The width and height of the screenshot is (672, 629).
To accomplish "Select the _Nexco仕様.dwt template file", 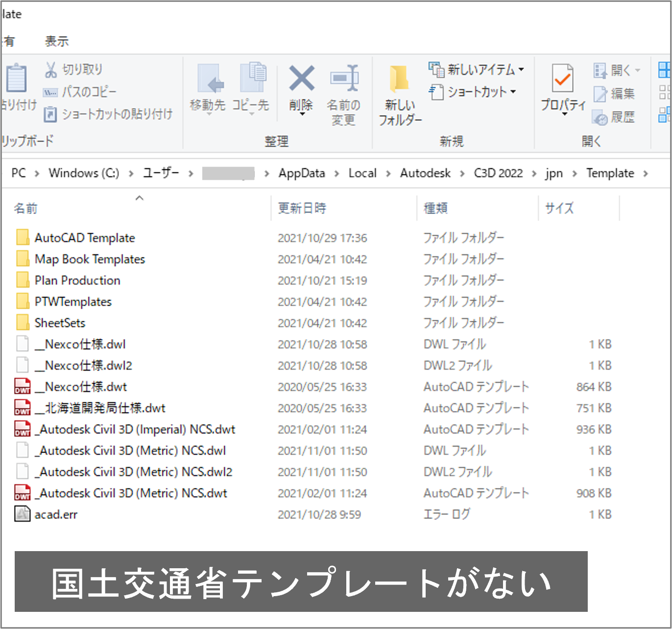I will pyautogui.click(x=86, y=387).
